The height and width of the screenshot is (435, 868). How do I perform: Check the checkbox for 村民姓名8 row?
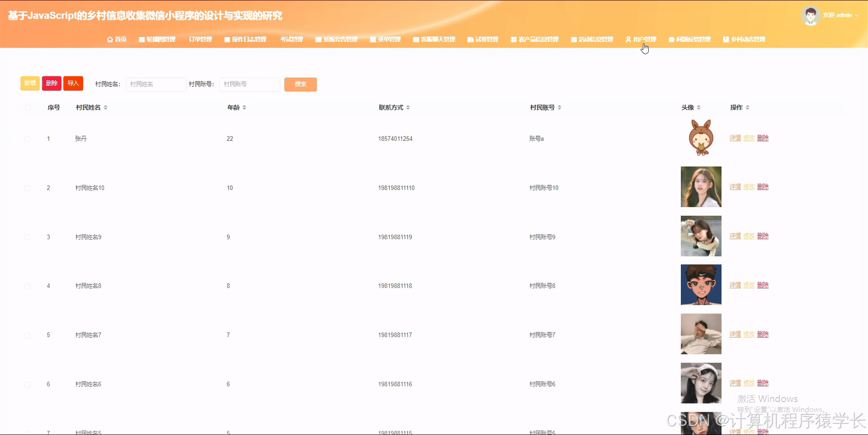[28, 286]
